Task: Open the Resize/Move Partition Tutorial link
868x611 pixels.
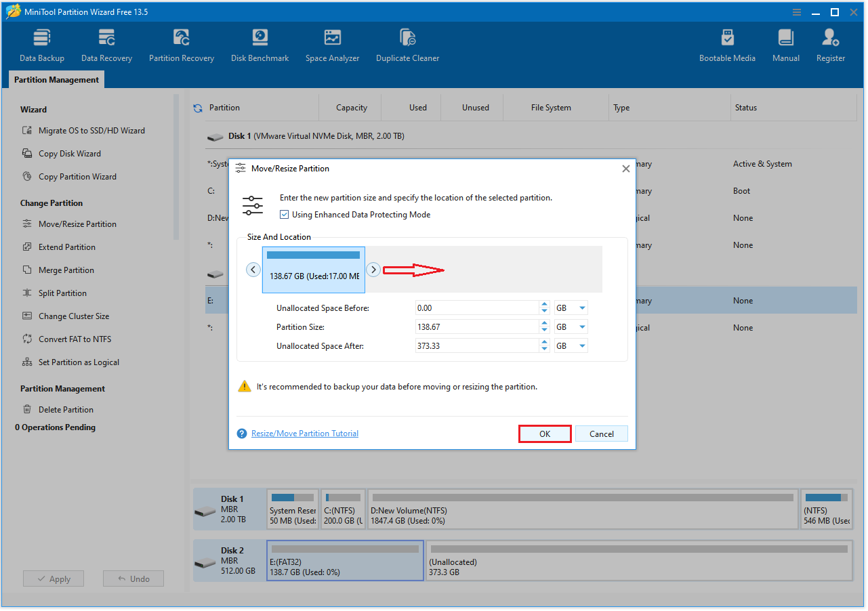Action: click(304, 434)
